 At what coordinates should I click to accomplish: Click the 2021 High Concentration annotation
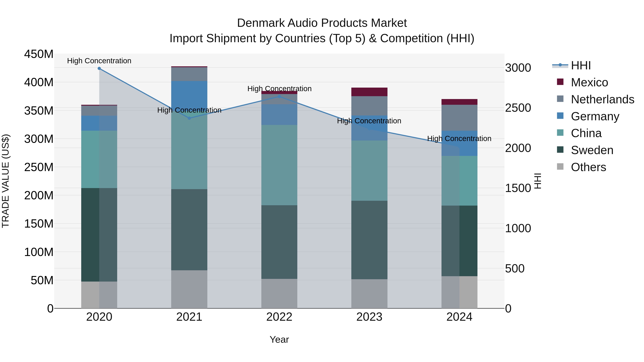(189, 110)
